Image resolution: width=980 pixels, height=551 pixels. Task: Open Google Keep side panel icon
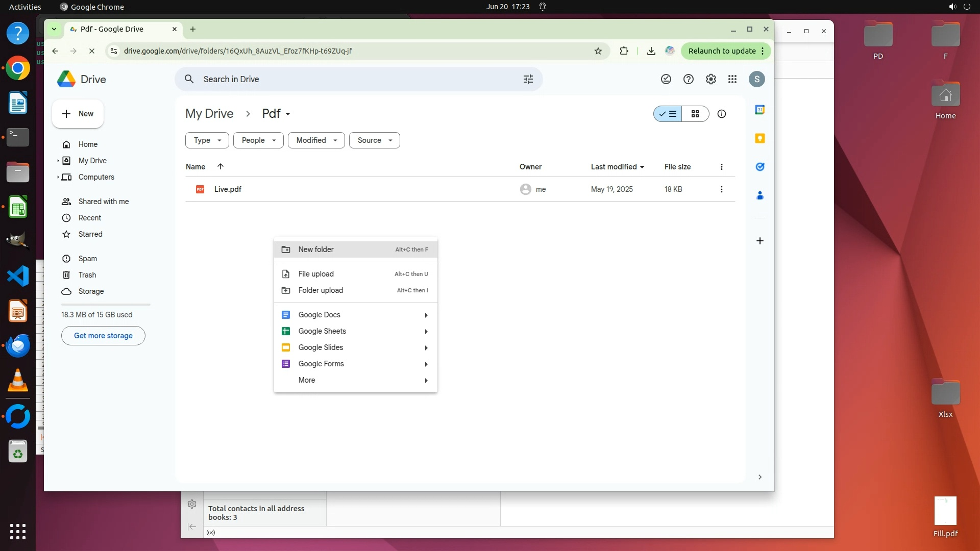(759, 138)
